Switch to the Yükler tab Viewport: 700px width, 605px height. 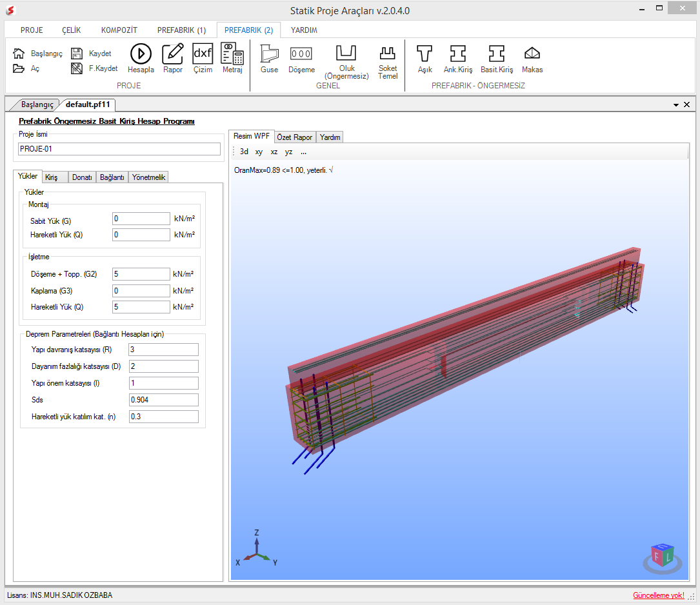tap(28, 176)
